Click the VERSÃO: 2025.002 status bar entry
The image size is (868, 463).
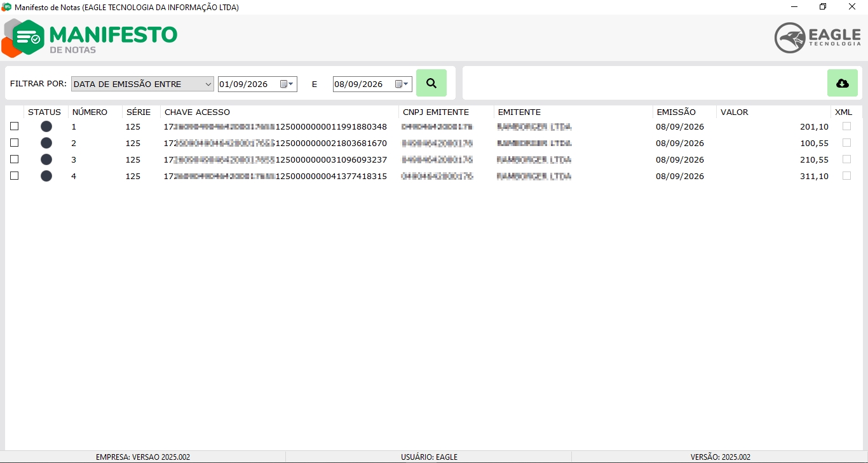click(721, 457)
